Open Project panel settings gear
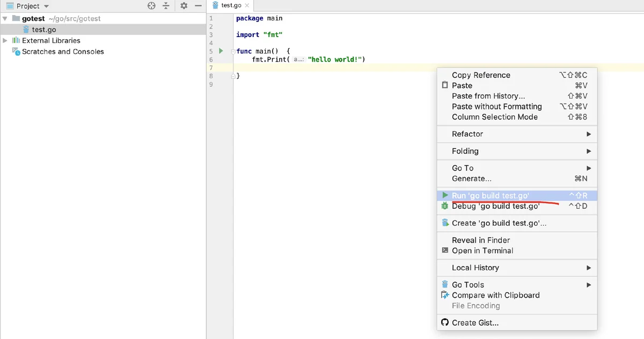This screenshot has height=339, width=644. [x=184, y=6]
